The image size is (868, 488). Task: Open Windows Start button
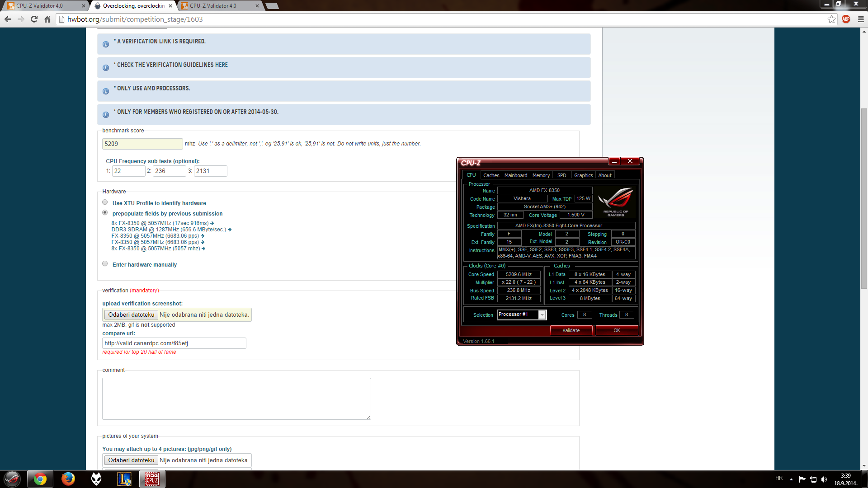[x=12, y=479]
